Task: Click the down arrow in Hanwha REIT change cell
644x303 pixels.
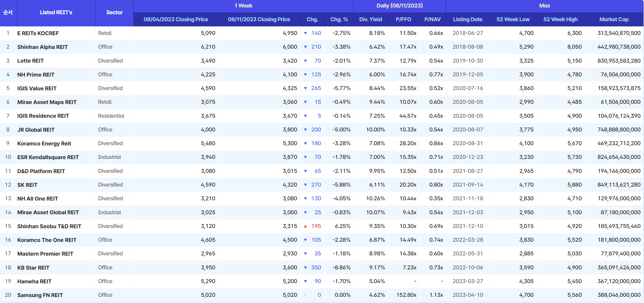Action: pos(305,281)
